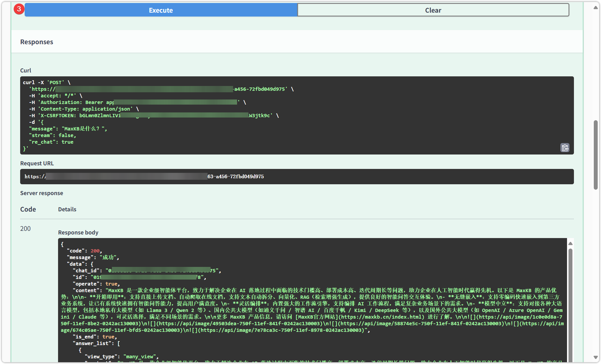The image size is (601, 364).
Task: Click the page scrollbar down arrow
Action: (x=595, y=357)
